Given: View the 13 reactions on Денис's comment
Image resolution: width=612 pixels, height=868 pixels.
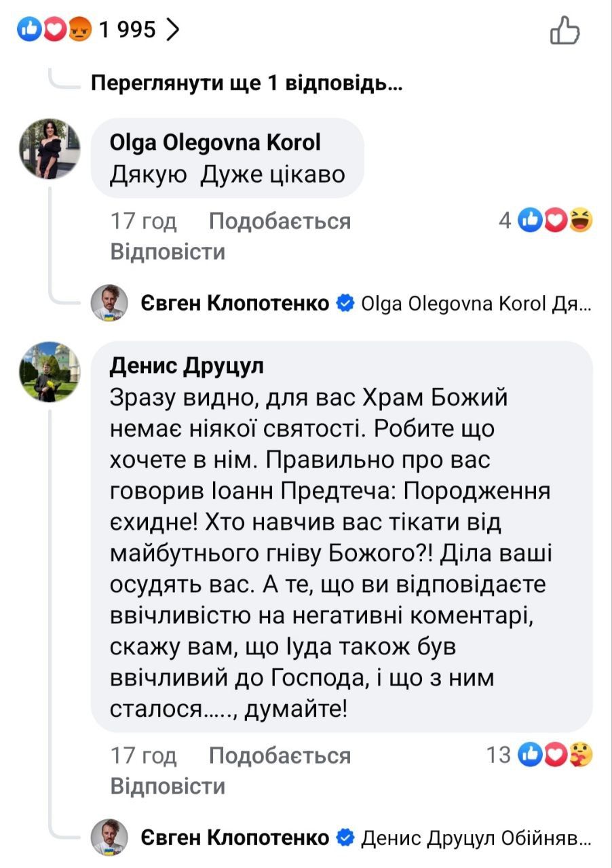Looking at the screenshot, I should click(540, 755).
